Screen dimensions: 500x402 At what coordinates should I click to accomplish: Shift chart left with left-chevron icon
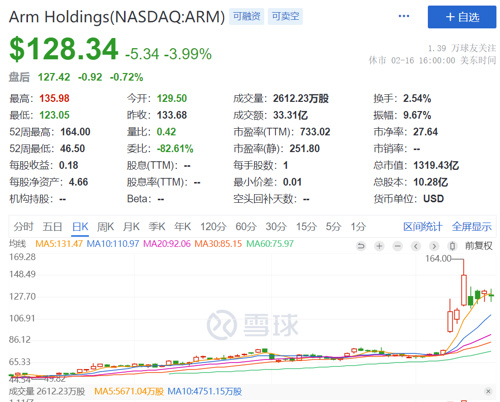coord(416,246)
